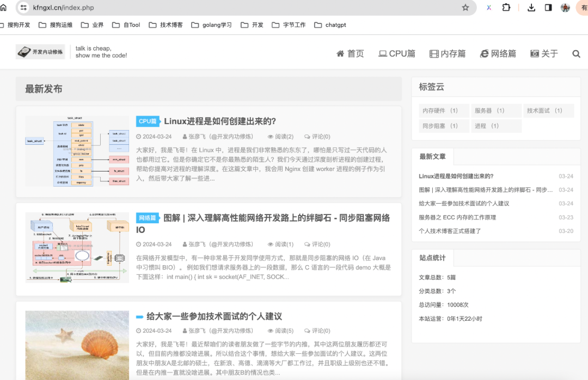Toggle the browser side panel icon
Image resolution: width=588 pixels, height=380 pixels.
(548, 8)
